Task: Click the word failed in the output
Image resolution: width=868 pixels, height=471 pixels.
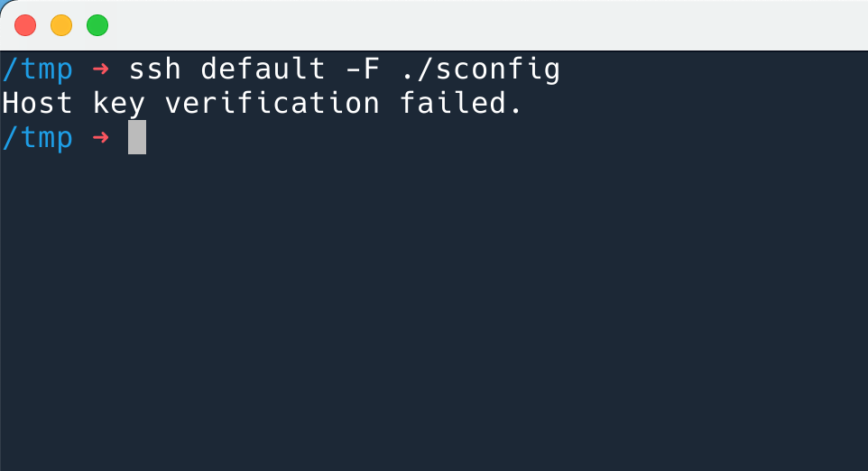Action: point(453,103)
